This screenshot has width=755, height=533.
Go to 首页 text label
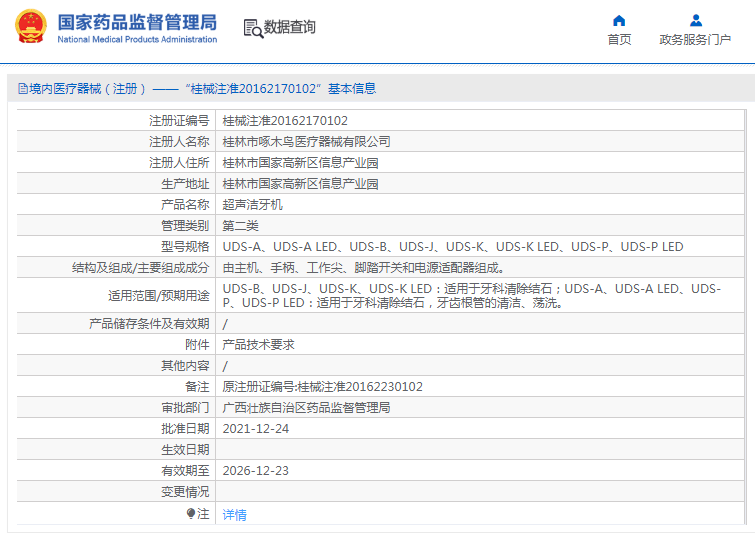point(619,40)
